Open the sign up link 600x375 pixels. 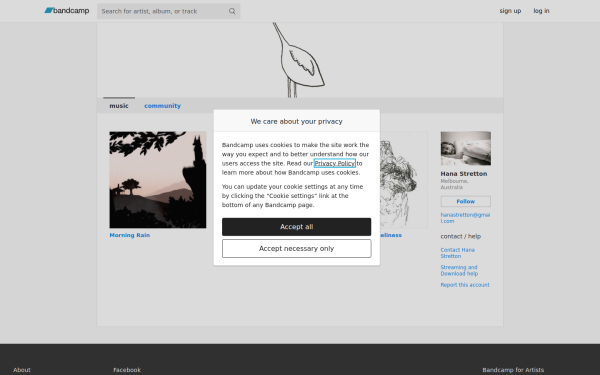pos(510,11)
